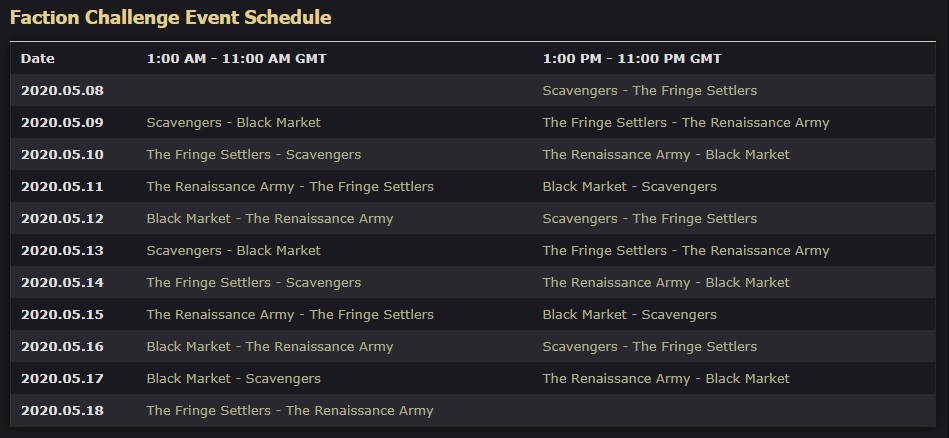This screenshot has height=438, width=949.
Task: Click the AM matchup on 2020.05.11
Action: [x=290, y=187]
